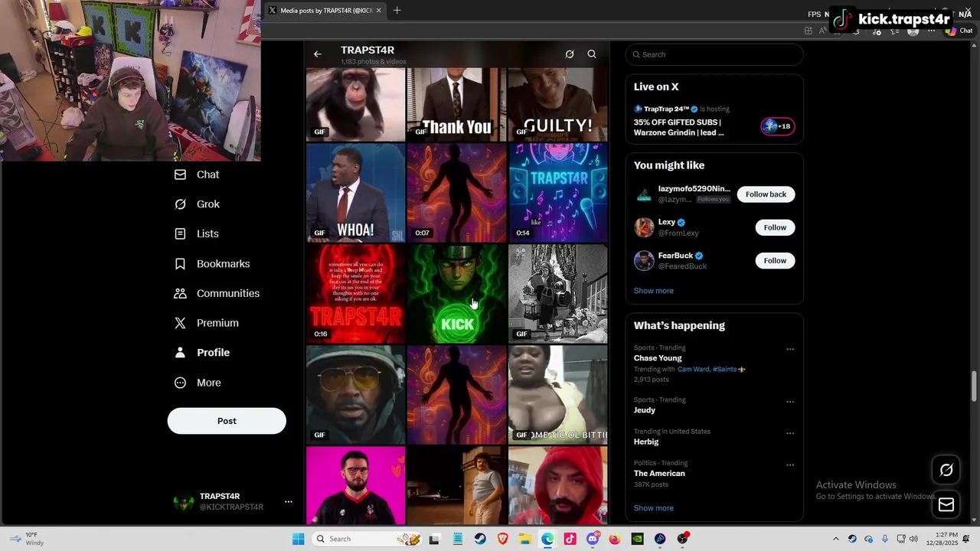Open Lexy's profile avatar
Screen dimensions: 980x551
tap(644, 227)
